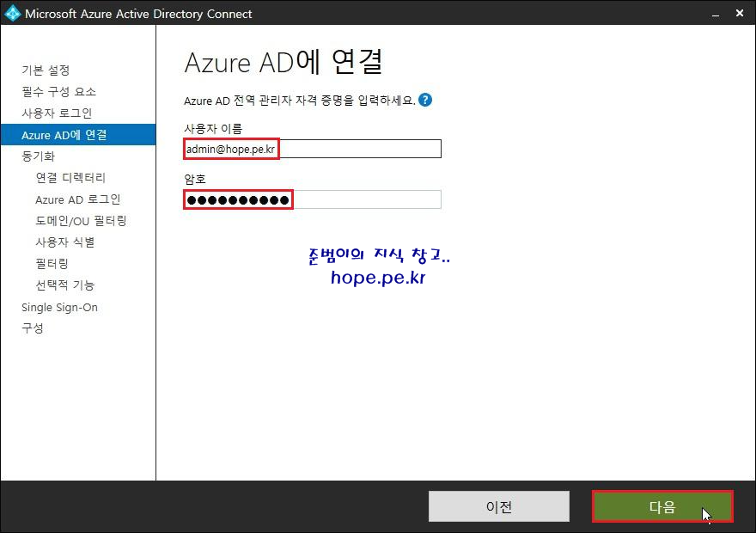This screenshot has height=533, width=756.
Task: Focus the 암호 password field
Action: click(x=312, y=199)
